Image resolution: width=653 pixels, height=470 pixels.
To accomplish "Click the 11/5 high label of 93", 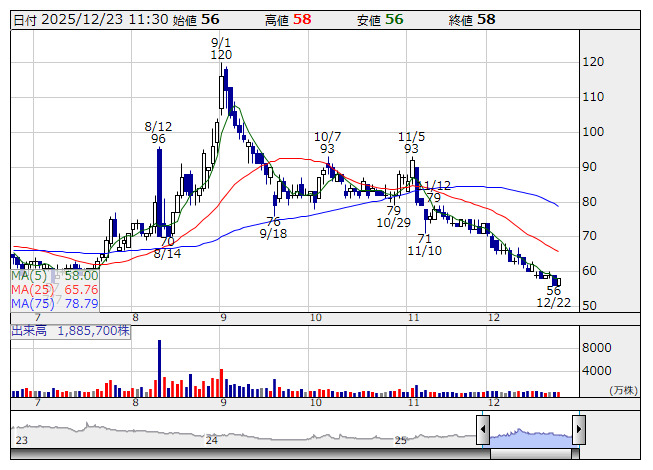I will (x=411, y=148).
